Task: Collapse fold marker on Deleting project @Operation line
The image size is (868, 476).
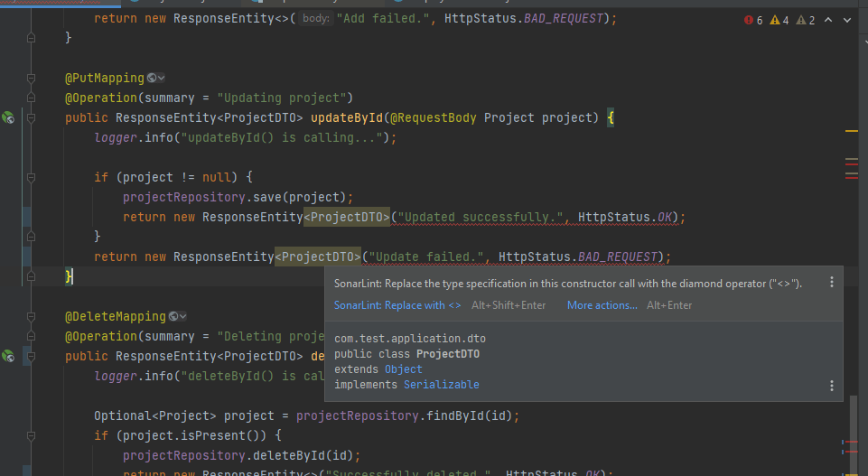Action: (31, 337)
